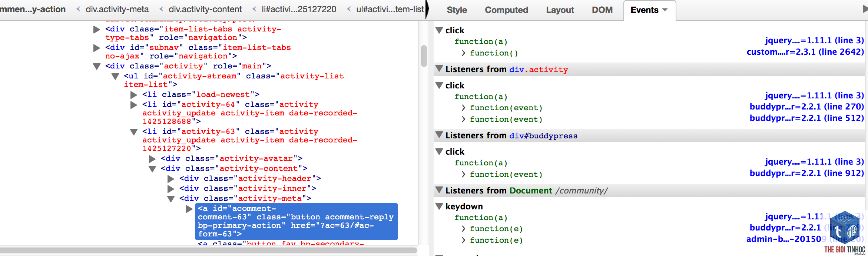Collapse click group under div.activity
Screen dimensions: 868x256
tap(439, 85)
